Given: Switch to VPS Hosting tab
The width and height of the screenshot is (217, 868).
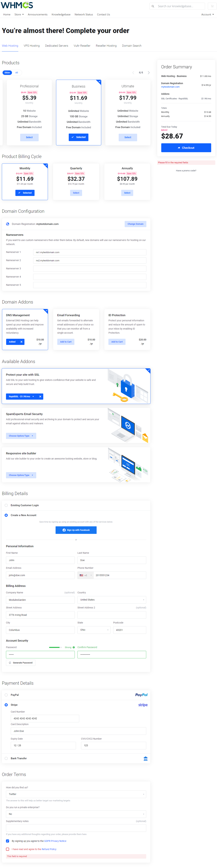Looking at the screenshot, I should [32, 46].
